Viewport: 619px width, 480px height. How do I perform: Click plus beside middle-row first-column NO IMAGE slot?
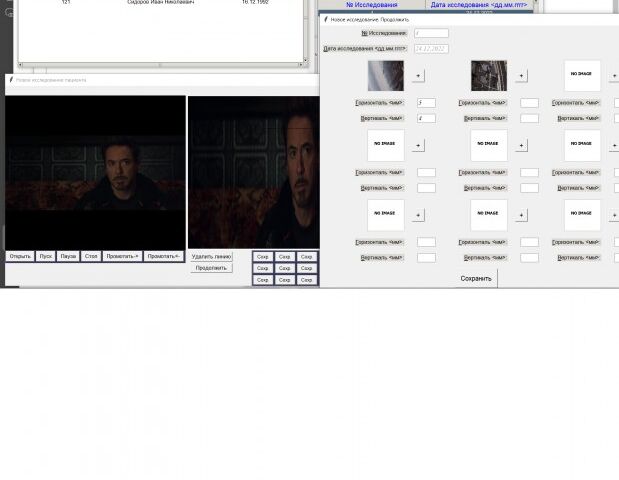[418, 145]
